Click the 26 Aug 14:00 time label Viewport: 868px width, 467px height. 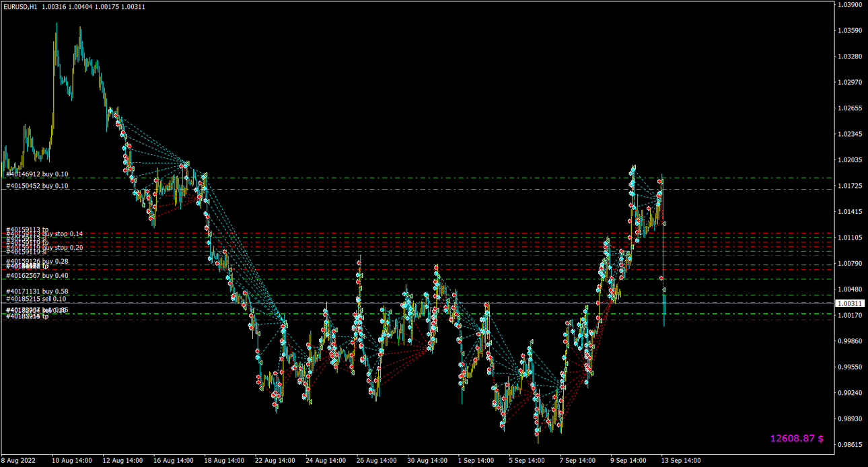tap(376, 461)
